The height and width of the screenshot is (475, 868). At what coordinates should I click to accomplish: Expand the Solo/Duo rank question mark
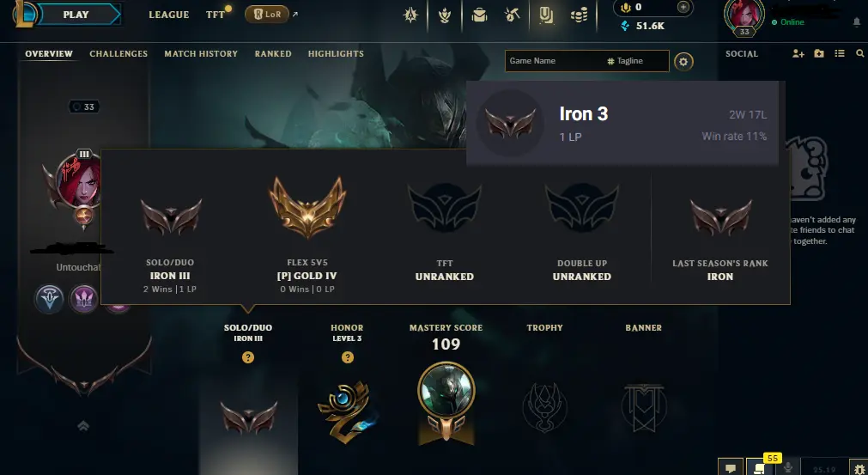tap(248, 357)
